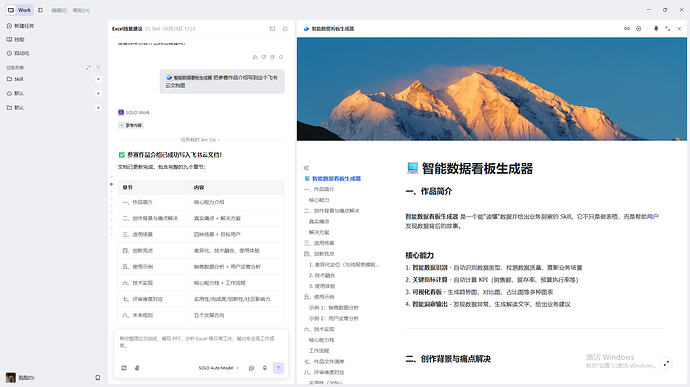The height and width of the screenshot is (387, 690).
Task: Jump to 核心能力 in the outline
Action: pos(319,200)
